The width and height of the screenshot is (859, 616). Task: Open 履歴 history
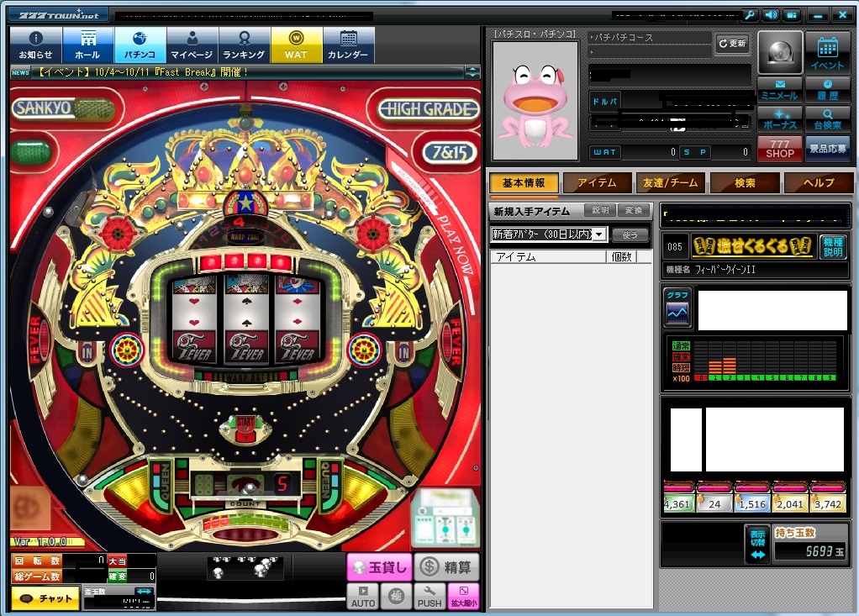coord(827,90)
